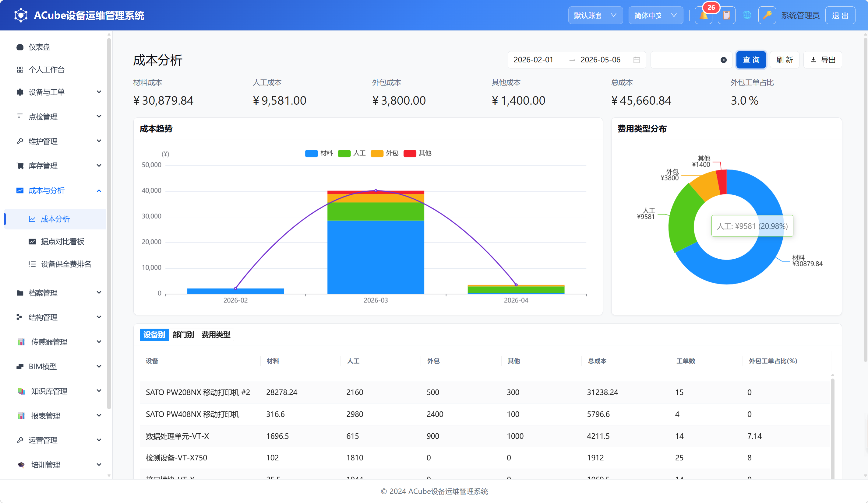868x503 pixels.
Task: Click the 档案管理 folder icon
Action: [20, 293]
